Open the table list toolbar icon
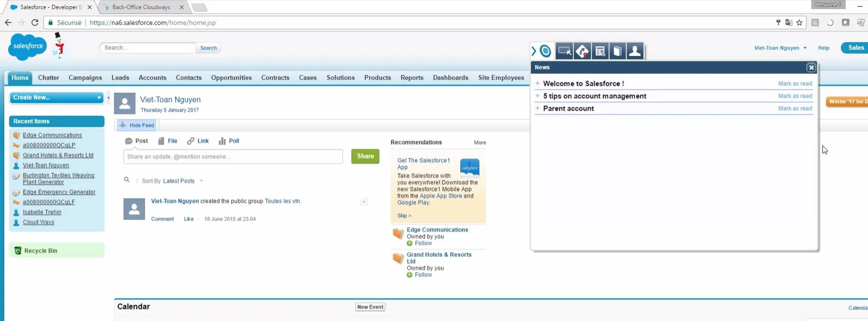The height and width of the screenshot is (321, 868). 600,51
